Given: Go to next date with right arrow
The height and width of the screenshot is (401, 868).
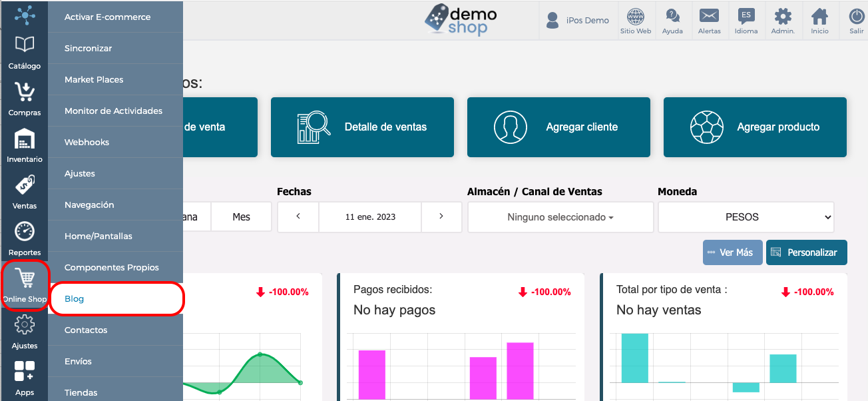Looking at the screenshot, I should click(x=441, y=217).
